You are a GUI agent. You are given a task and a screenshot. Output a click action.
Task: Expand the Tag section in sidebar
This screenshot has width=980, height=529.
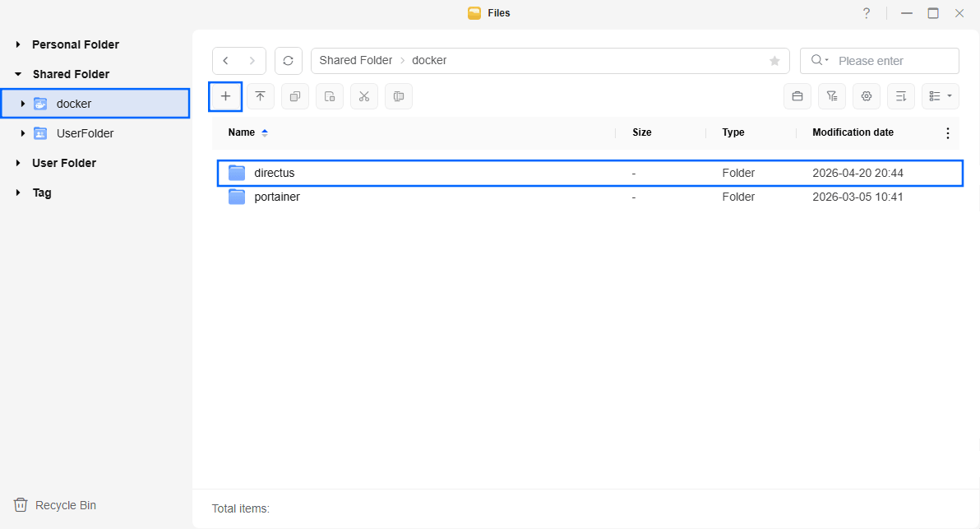(x=18, y=193)
